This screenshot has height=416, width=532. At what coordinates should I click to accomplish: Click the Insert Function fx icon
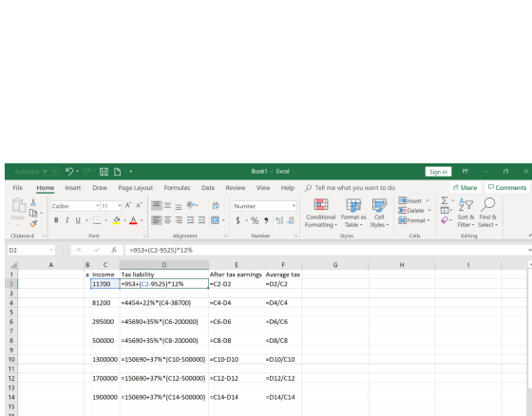point(114,250)
